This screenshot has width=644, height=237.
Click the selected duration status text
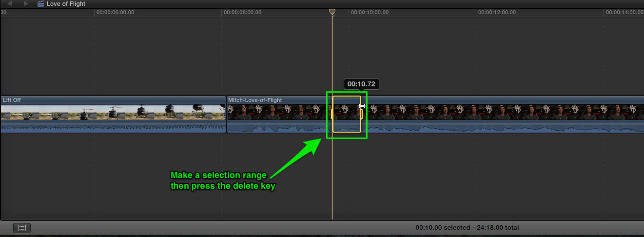[467, 227]
